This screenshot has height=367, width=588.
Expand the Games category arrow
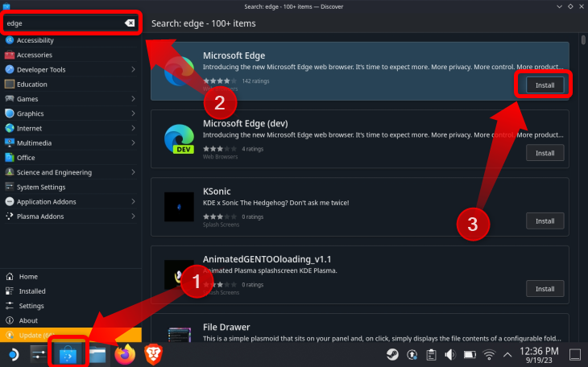click(x=132, y=99)
